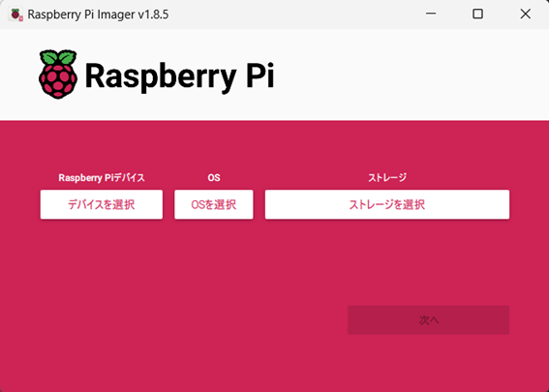Click the OS label above the button
The width and height of the screenshot is (549, 392).
[214, 178]
